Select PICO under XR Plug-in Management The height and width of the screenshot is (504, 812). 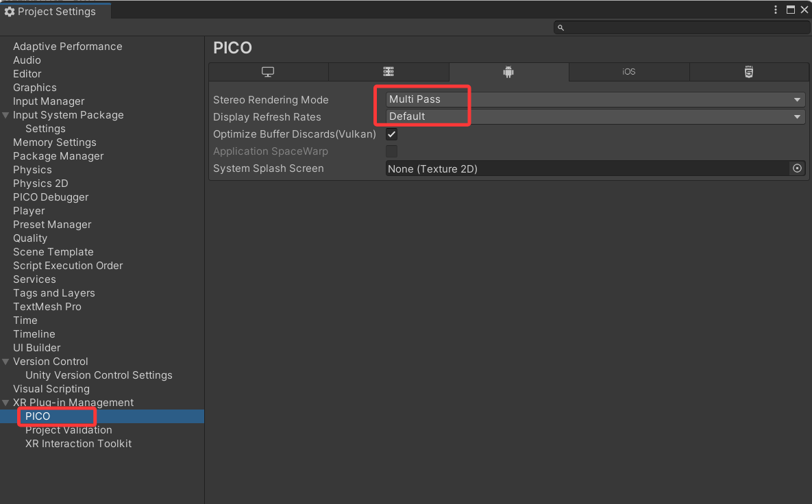pos(38,416)
